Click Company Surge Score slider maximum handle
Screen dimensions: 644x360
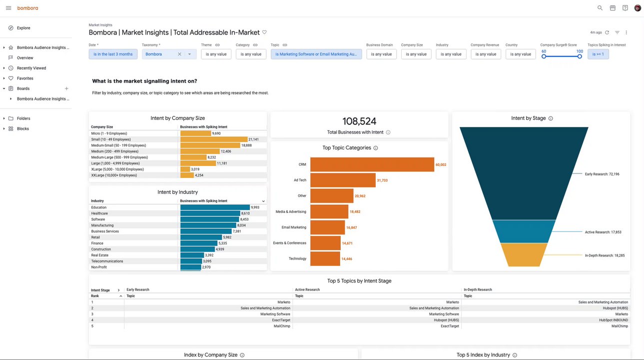(580, 56)
